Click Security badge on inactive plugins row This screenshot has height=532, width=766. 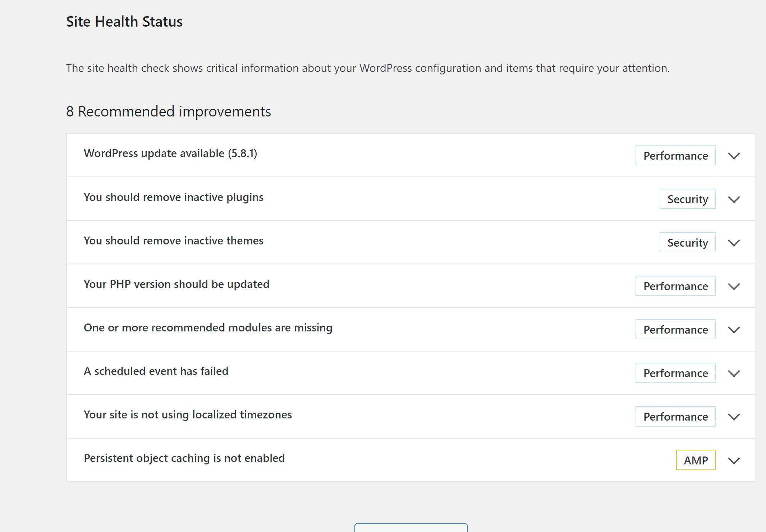click(687, 199)
